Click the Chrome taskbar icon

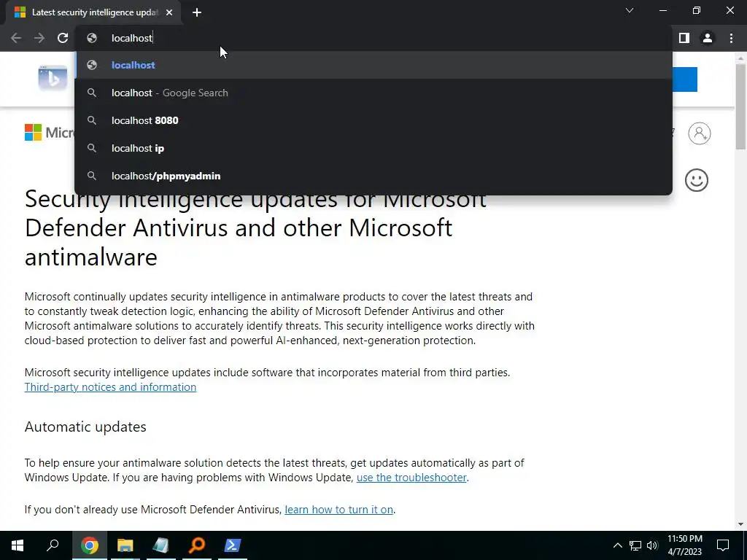90,545
